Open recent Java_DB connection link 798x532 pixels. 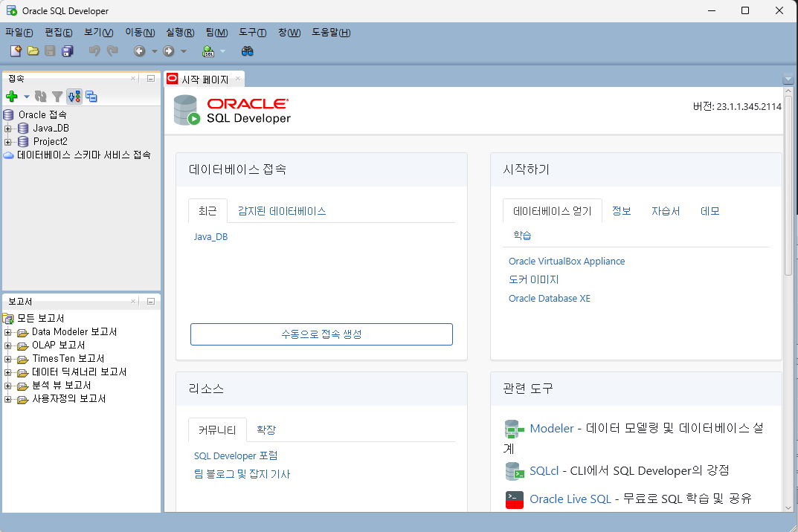(x=210, y=236)
